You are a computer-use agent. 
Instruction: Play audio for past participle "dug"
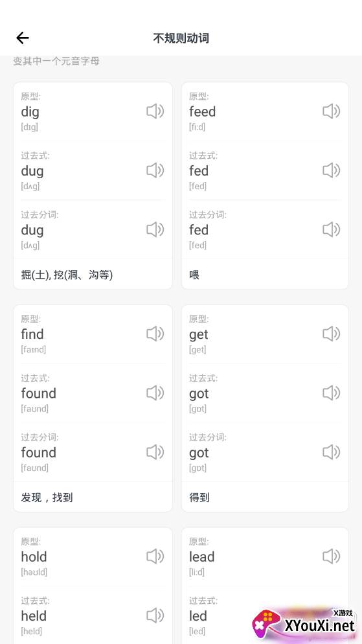[155, 229]
